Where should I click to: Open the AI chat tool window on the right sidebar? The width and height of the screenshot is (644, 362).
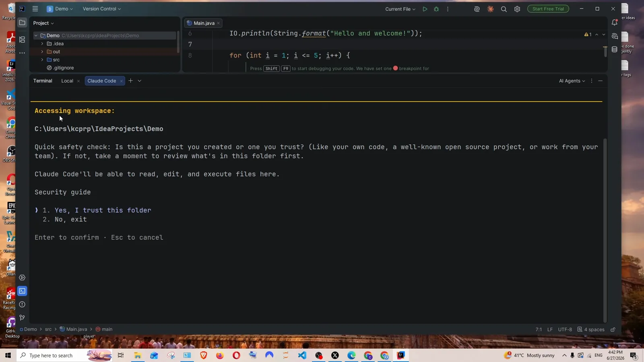pyautogui.click(x=615, y=36)
